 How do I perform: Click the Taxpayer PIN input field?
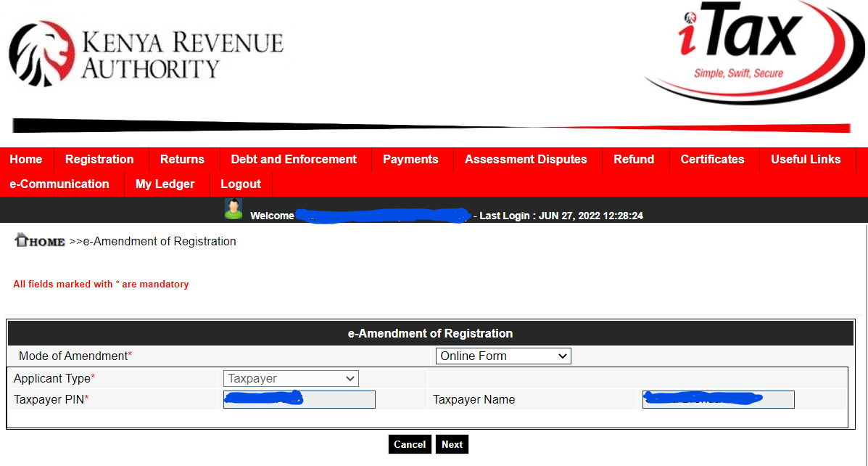click(x=299, y=399)
